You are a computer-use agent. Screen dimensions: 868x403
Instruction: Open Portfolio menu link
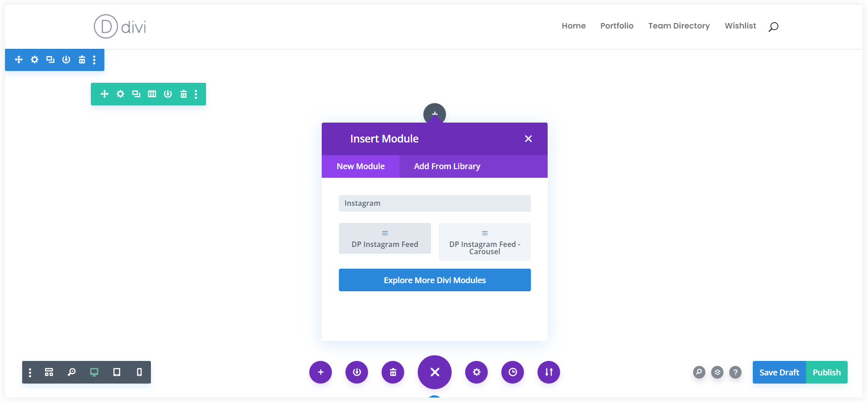(x=617, y=26)
